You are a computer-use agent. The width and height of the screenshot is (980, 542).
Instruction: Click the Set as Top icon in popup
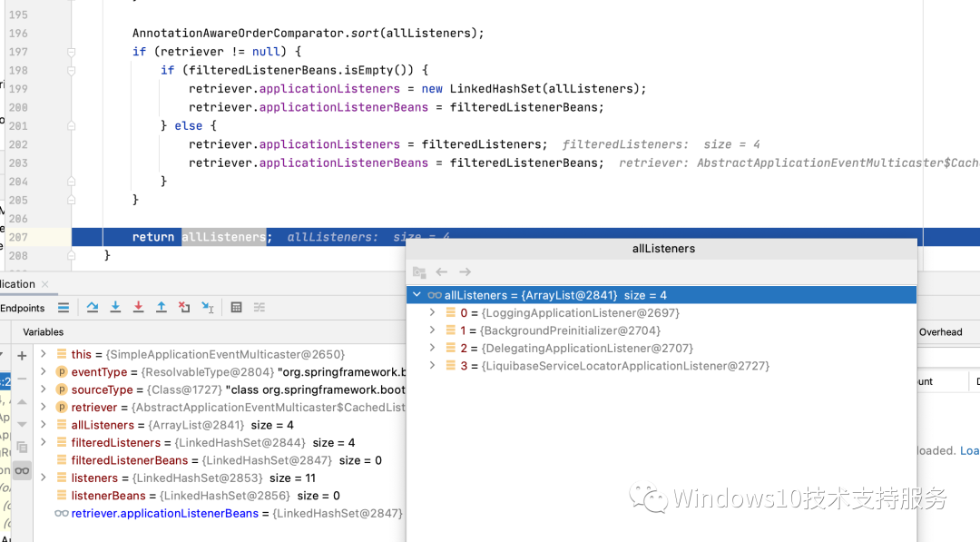[419, 272]
